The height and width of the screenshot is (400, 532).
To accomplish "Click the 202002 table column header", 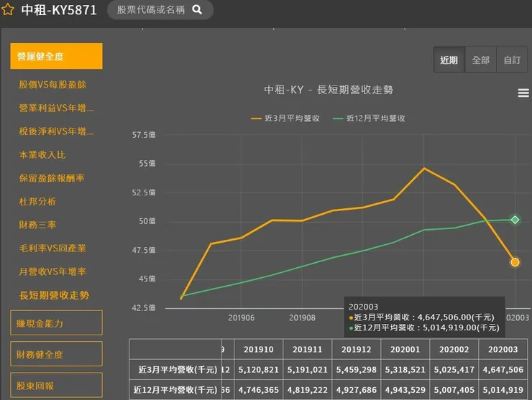I will coord(454,350).
